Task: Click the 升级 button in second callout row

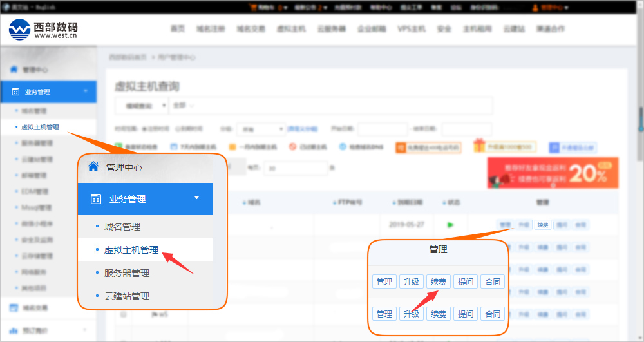Action: pos(412,314)
